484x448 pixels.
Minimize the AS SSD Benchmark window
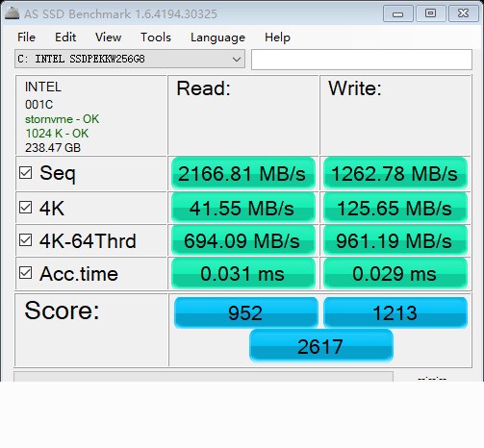click(398, 13)
